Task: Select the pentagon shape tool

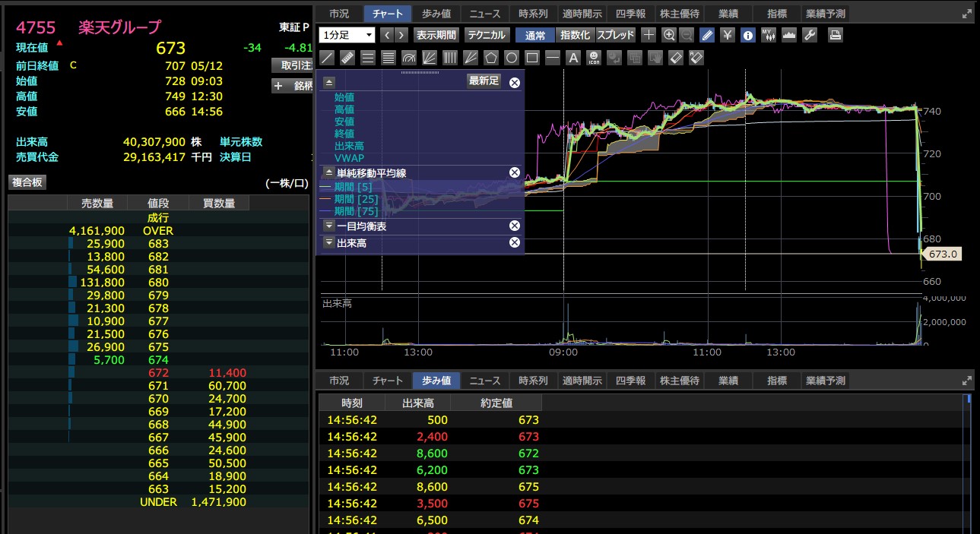Action: 491,58
